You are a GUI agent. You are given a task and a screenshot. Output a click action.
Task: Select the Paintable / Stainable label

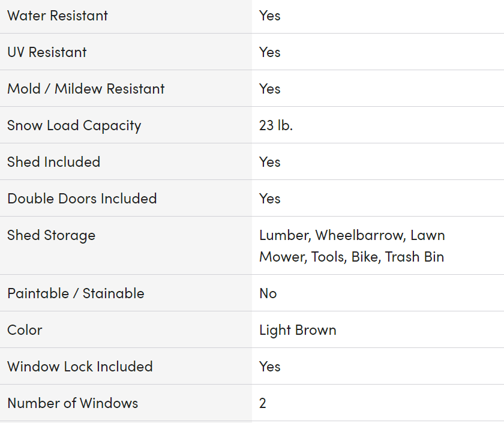(76, 293)
